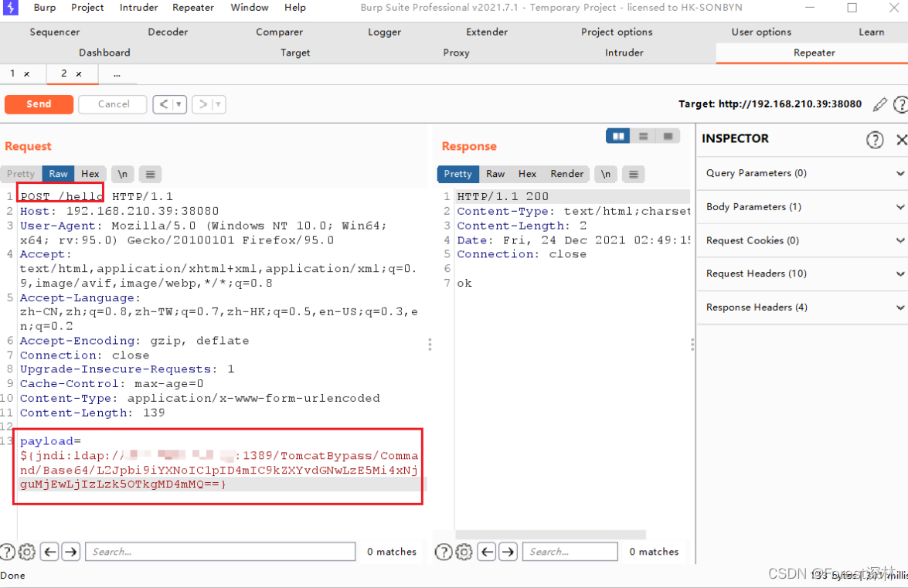Open back history dropdown arrow
The width and height of the screenshot is (908, 588).
tap(179, 104)
